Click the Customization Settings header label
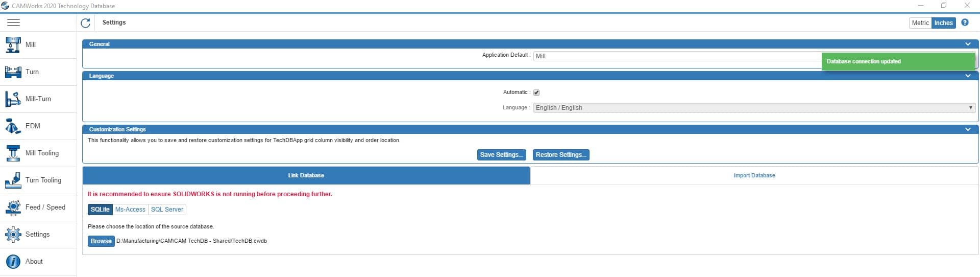Image resolution: width=980 pixels, height=277 pixels. click(117, 130)
